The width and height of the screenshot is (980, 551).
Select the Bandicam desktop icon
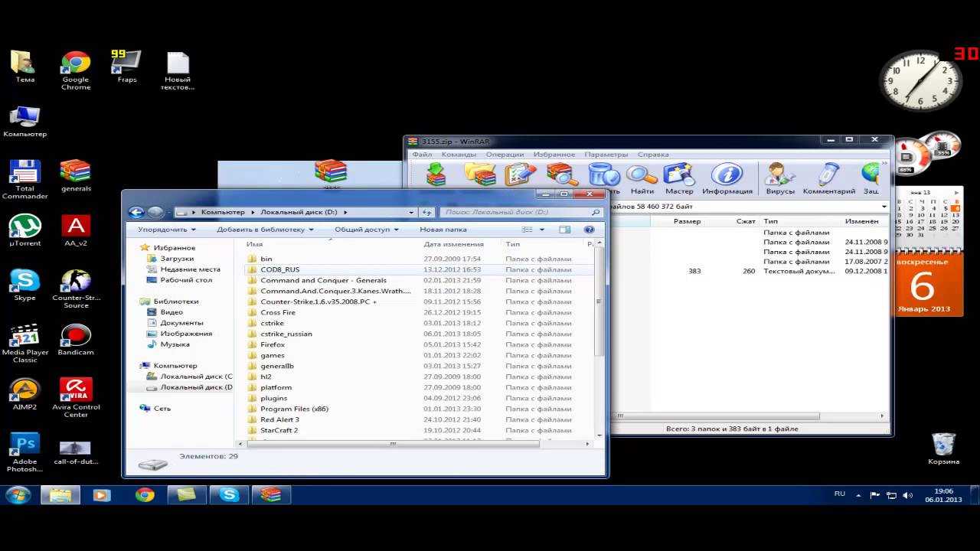coord(76,341)
